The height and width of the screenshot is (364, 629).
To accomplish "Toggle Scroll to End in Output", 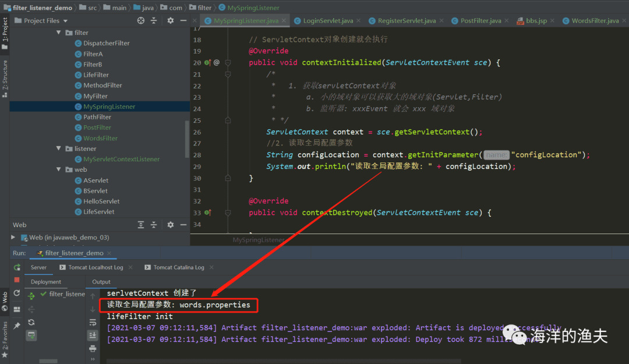I will tap(93, 335).
